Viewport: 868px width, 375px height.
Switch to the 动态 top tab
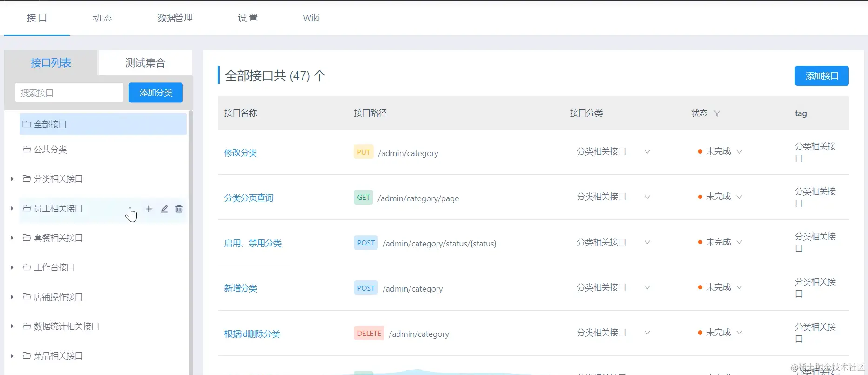coord(102,18)
